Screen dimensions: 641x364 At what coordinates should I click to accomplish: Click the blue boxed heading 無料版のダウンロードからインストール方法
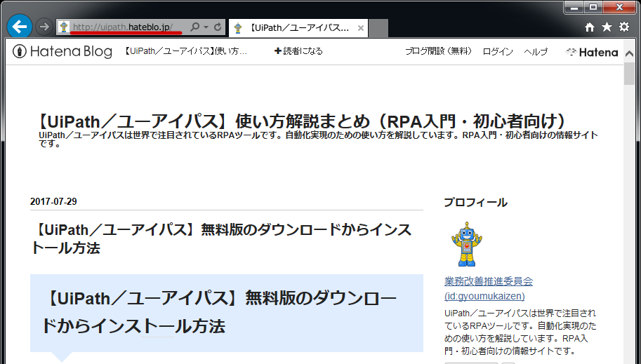(227, 313)
